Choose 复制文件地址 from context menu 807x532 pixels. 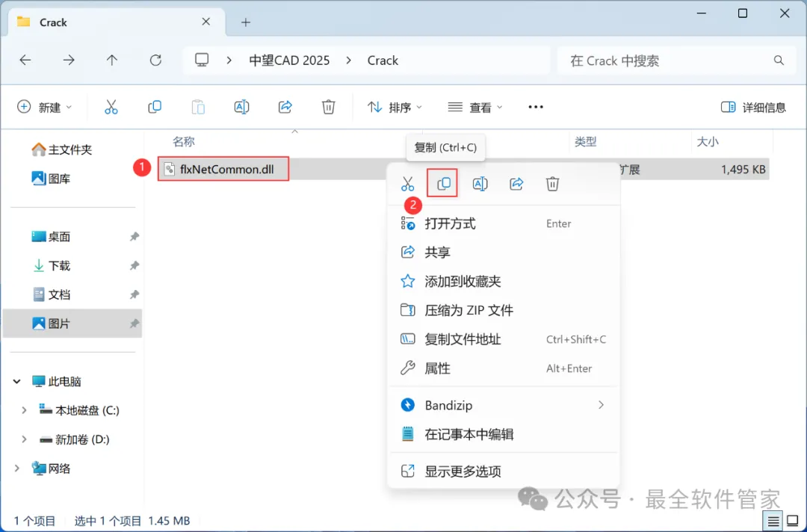pos(504,339)
